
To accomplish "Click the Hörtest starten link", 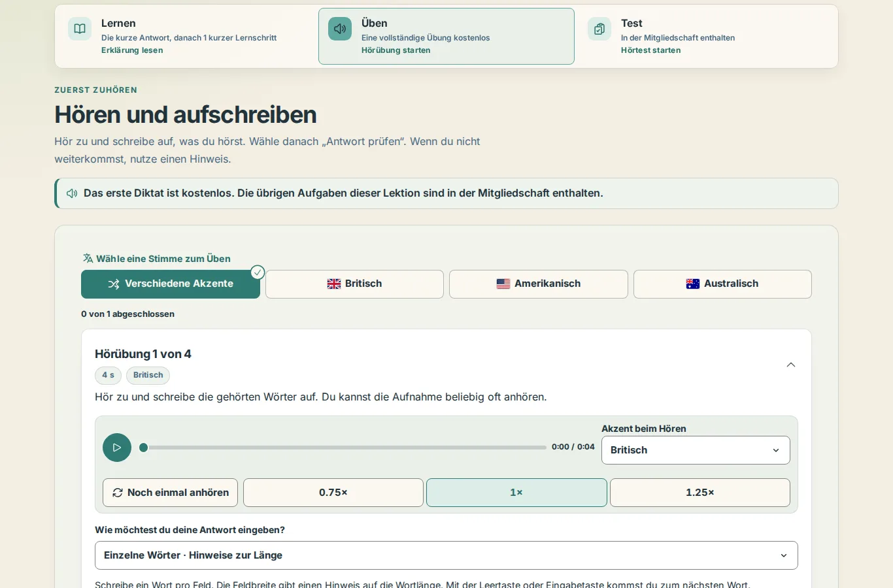I will click(x=651, y=50).
